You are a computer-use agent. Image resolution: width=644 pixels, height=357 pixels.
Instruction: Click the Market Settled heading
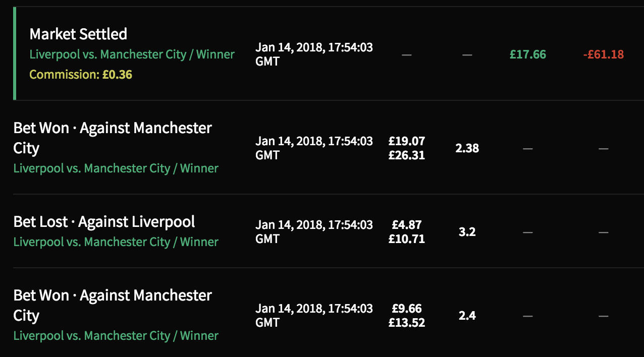78,34
